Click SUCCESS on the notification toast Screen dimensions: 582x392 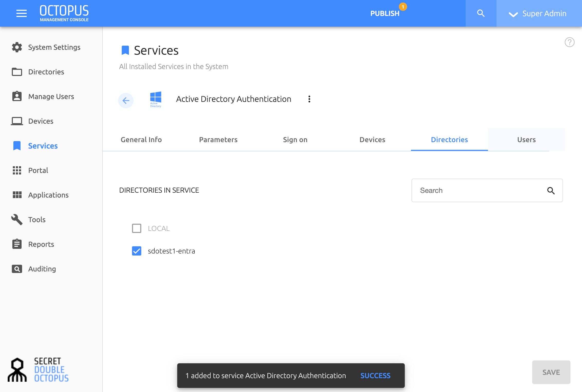pos(375,376)
